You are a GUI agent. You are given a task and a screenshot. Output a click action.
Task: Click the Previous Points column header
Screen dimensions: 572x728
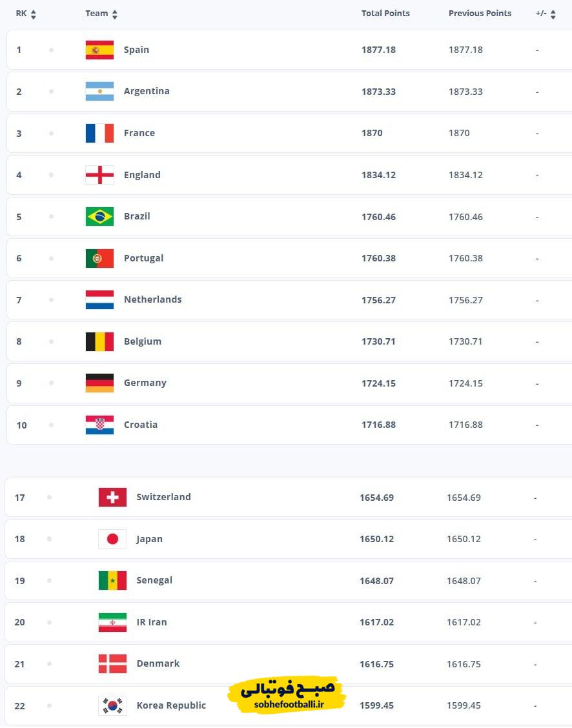click(x=480, y=14)
